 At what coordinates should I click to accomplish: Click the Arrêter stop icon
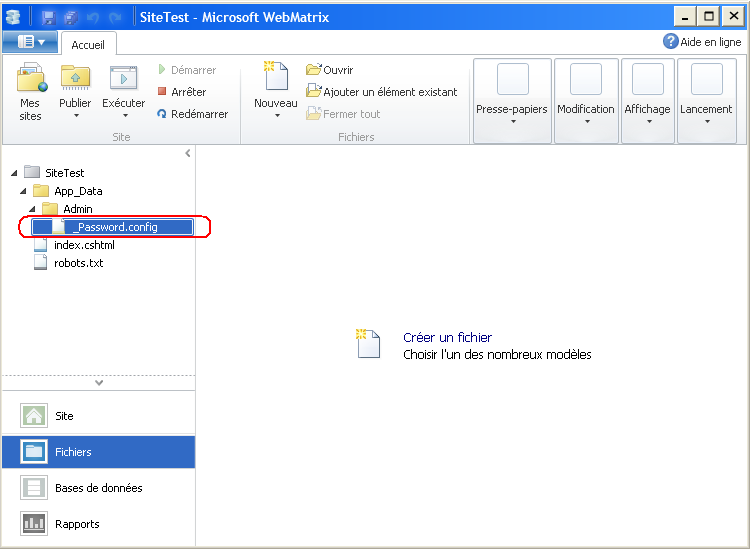162,92
